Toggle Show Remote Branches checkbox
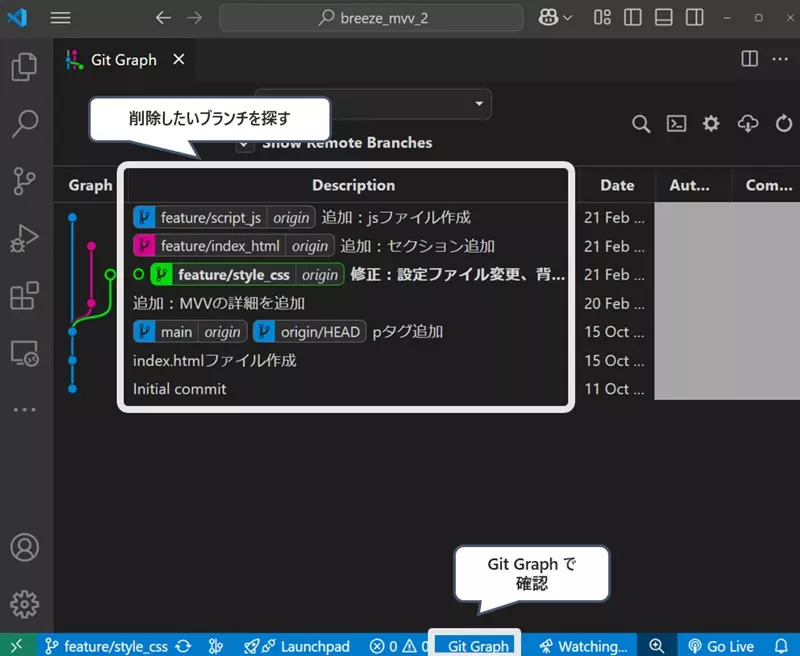Viewport: 800px width, 656px height. [x=244, y=145]
